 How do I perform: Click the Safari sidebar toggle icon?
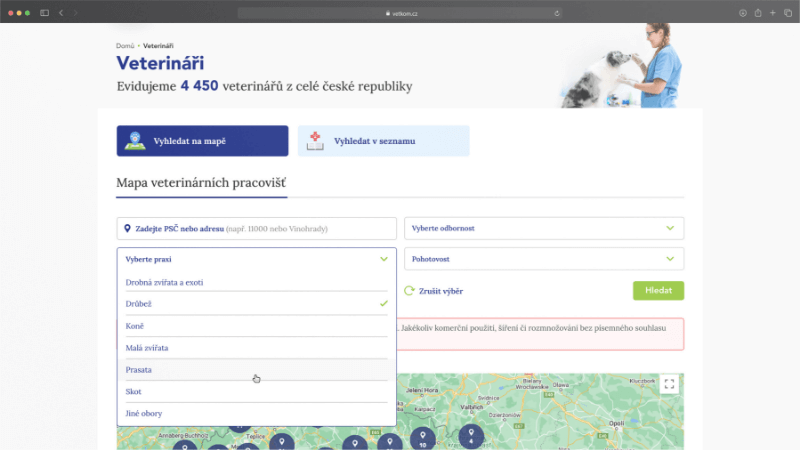(x=45, y=13)
